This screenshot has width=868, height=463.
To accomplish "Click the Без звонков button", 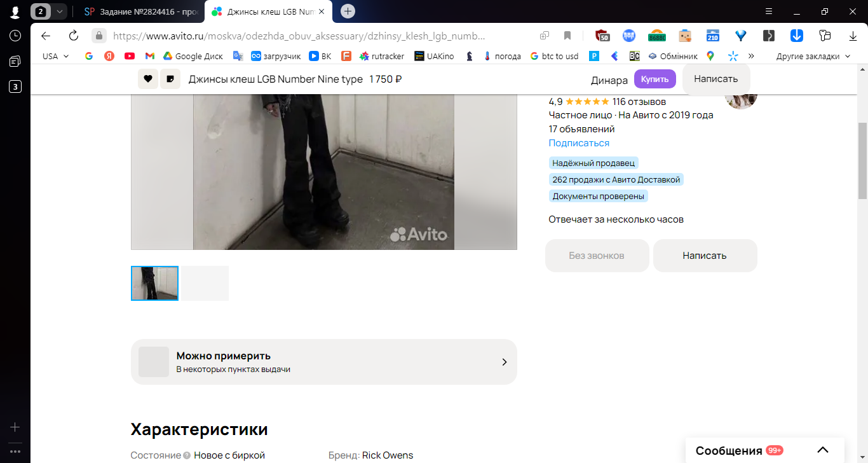I will pos(597,256).
